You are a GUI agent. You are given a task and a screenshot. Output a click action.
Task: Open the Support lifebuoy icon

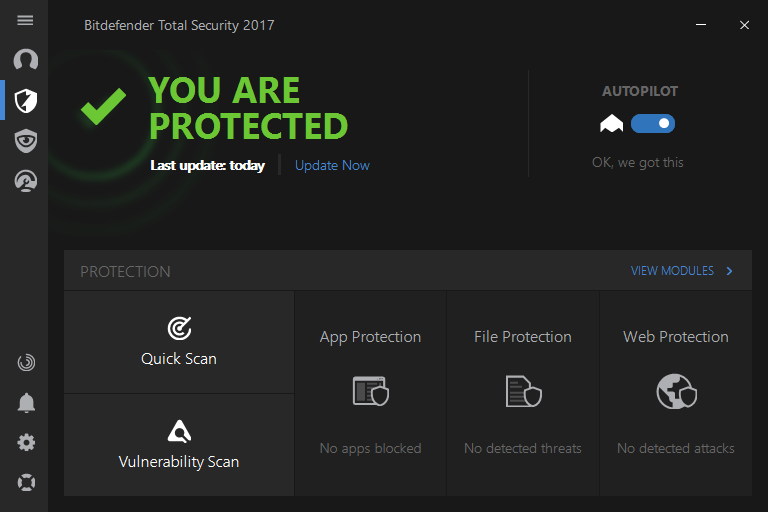pyautogui.click(x=26, y=482)
